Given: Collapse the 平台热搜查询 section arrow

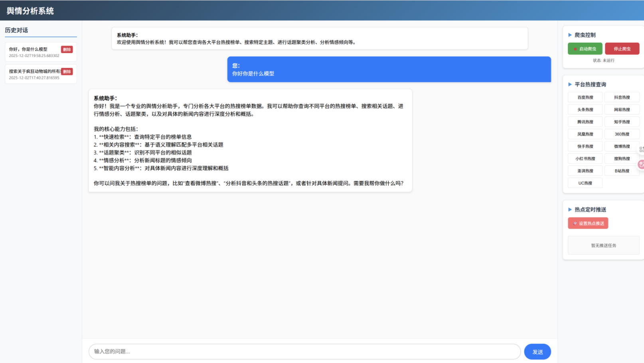Looking at the screenshot, I should [x=570, y=85].
